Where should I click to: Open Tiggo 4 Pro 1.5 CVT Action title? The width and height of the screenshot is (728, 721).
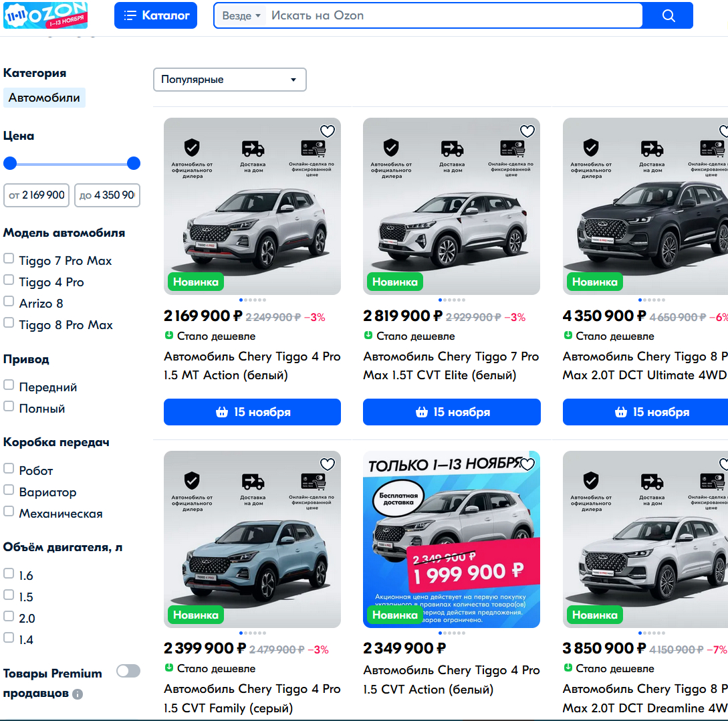451,680
